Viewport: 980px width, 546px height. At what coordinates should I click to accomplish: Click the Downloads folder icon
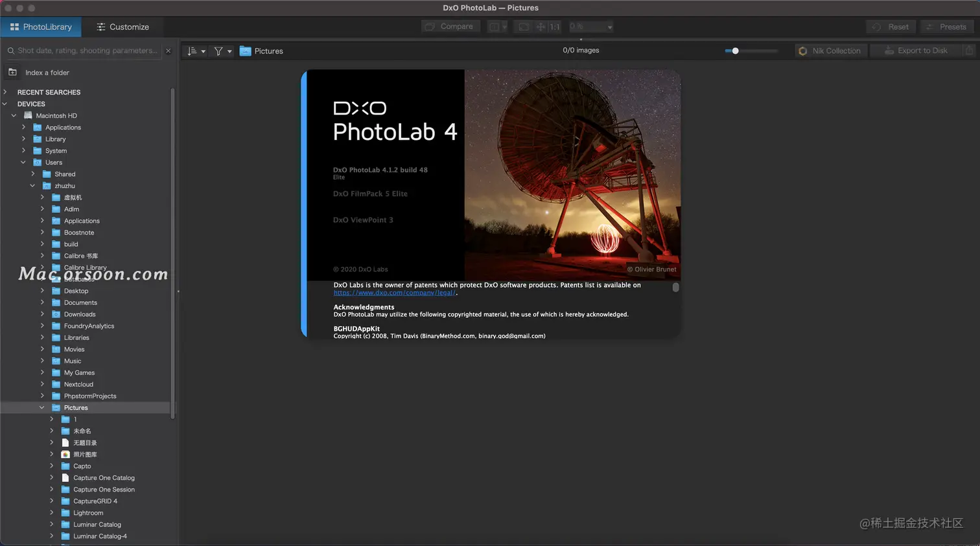pos(56,314)
